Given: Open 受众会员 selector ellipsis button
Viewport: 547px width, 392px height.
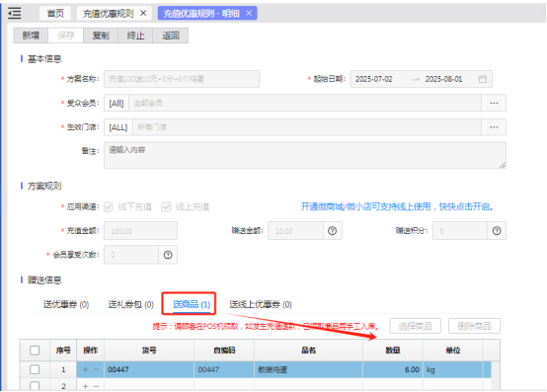Looking at the screenshot, I should click(494, 104).
